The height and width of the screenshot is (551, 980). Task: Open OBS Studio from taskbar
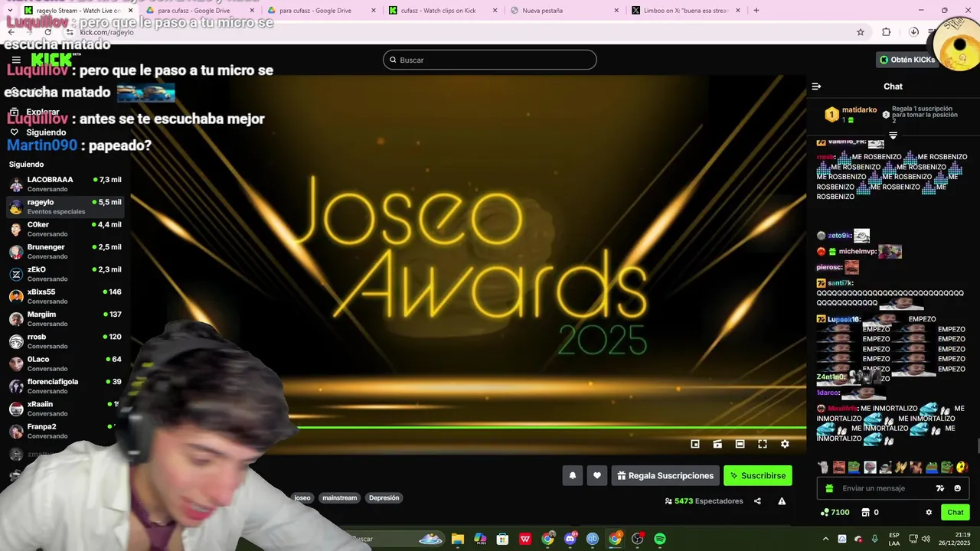638,539
